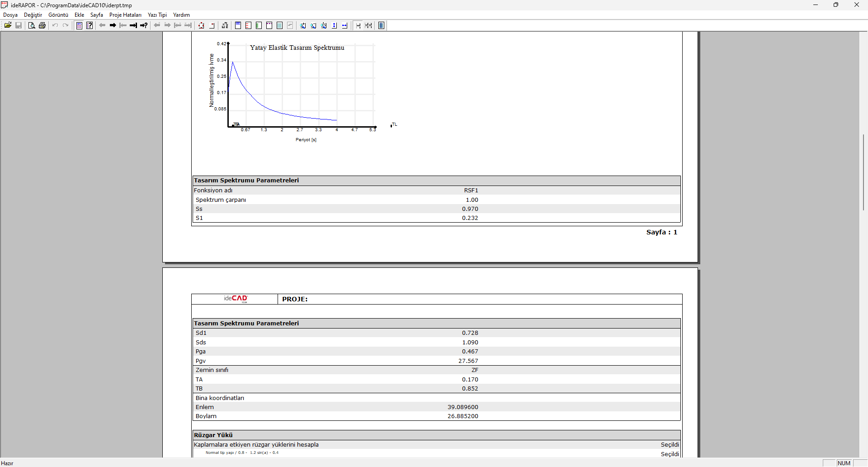This screenshot has width=868, height=467.
Task: Click the RSF1 function name value
Action: coord(471,191)
